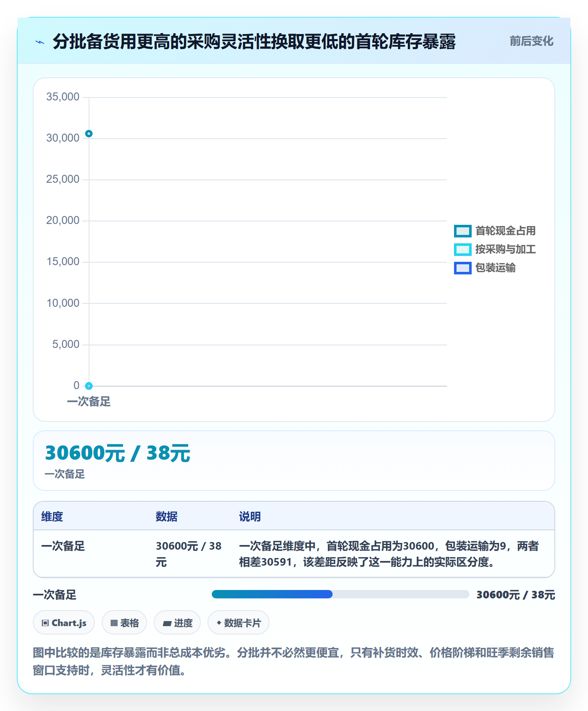The height and width of the screenshot is (711, 588).
Task: Click the 说明 column header
Action: 250,517
